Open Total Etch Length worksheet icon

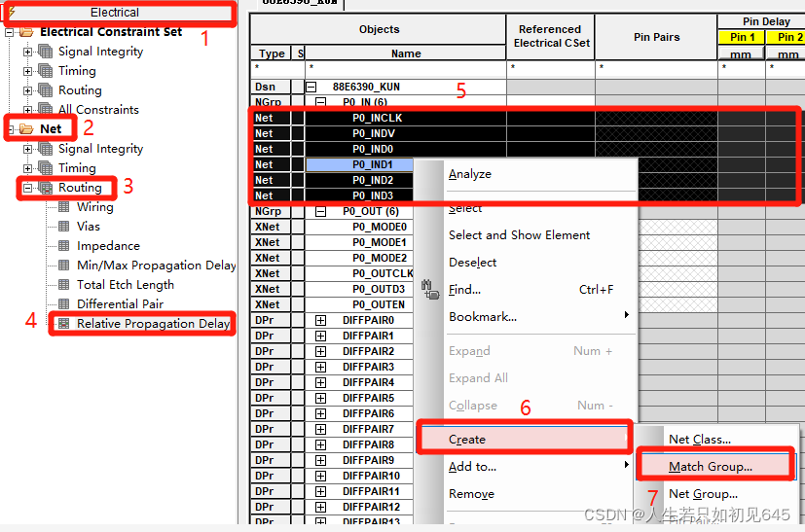[64, 285]
